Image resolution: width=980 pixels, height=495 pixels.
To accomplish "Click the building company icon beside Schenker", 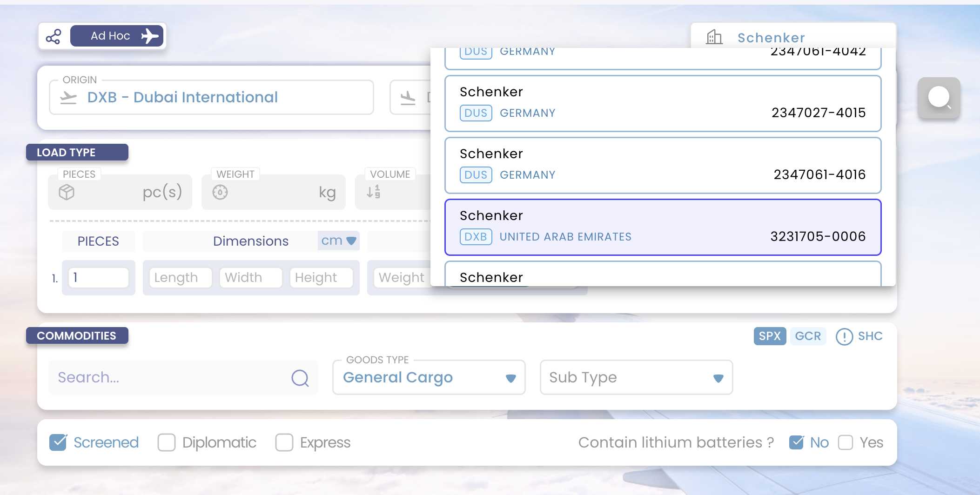I will point(714,37).
